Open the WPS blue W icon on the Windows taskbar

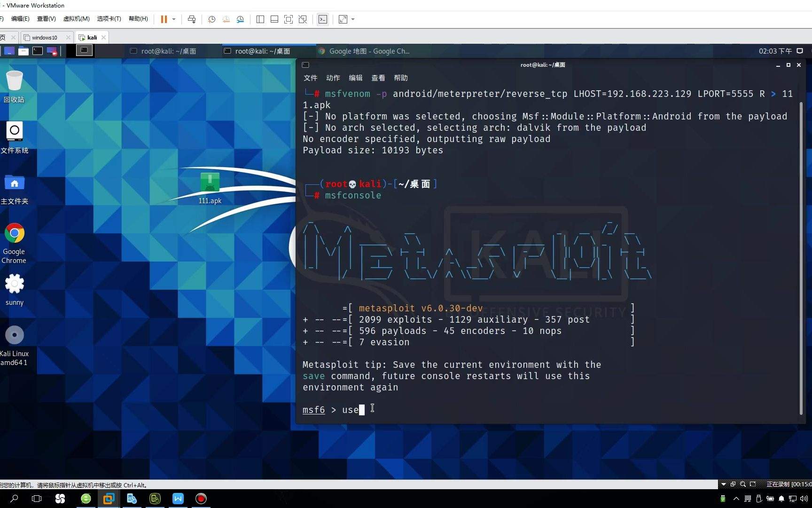[178, 499]
